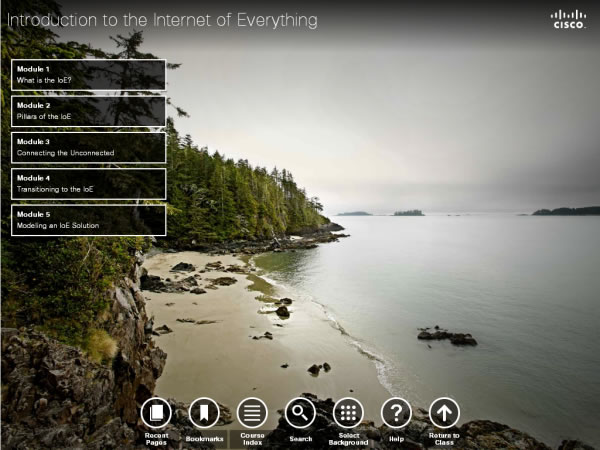Viewport: 600px width, 450px height.
Task: Click the Cisco logo
Action: click(568, 19)
